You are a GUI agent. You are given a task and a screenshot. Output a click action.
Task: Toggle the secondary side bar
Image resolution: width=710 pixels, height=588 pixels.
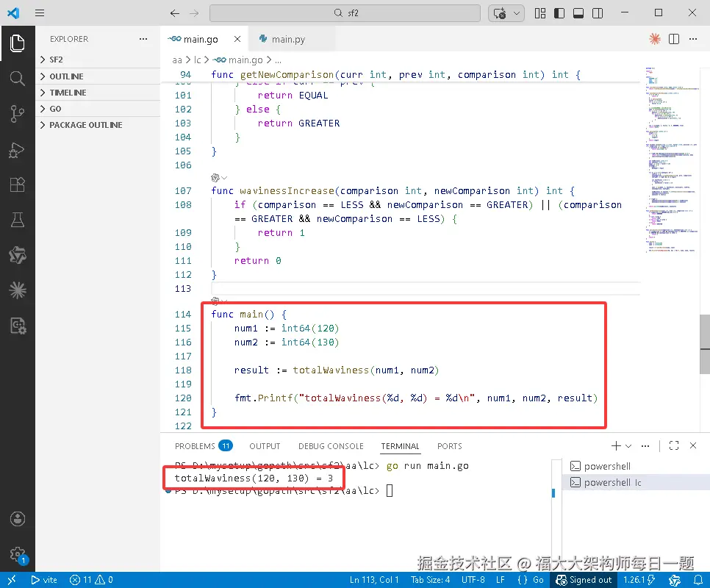pos(598,13)
